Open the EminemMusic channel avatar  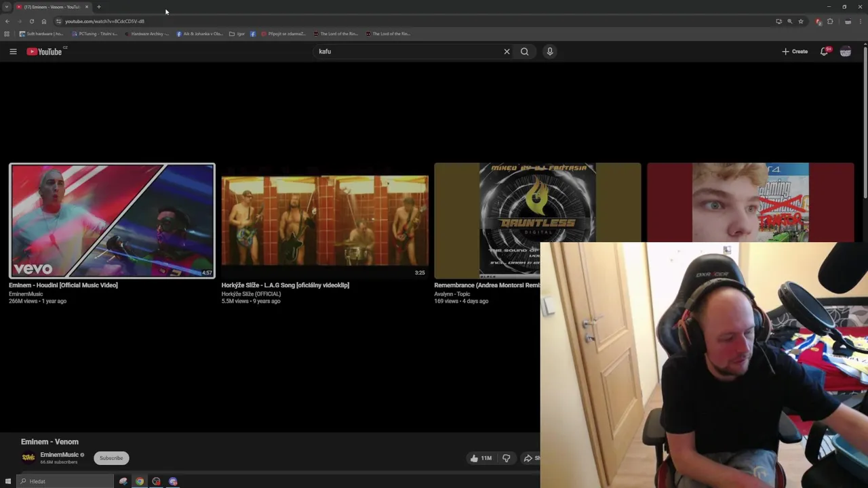pyautogui.click(x=28, y=458)
